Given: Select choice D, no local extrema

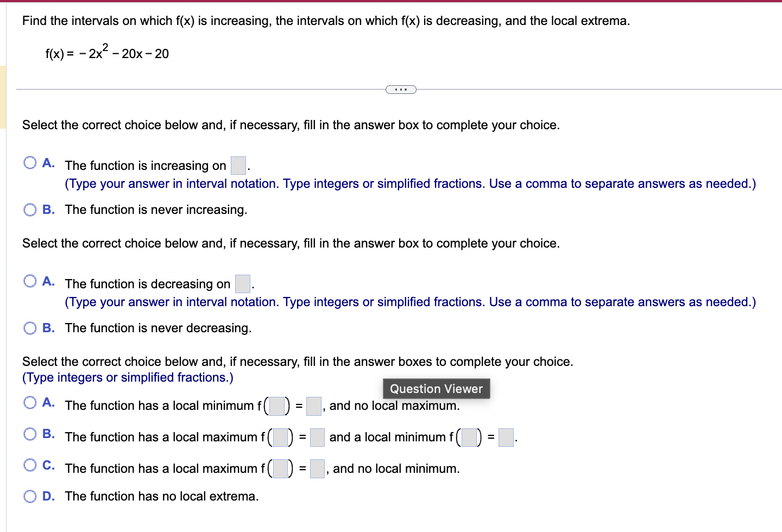Looking at the screenshot, I should (x=30, y=496).
